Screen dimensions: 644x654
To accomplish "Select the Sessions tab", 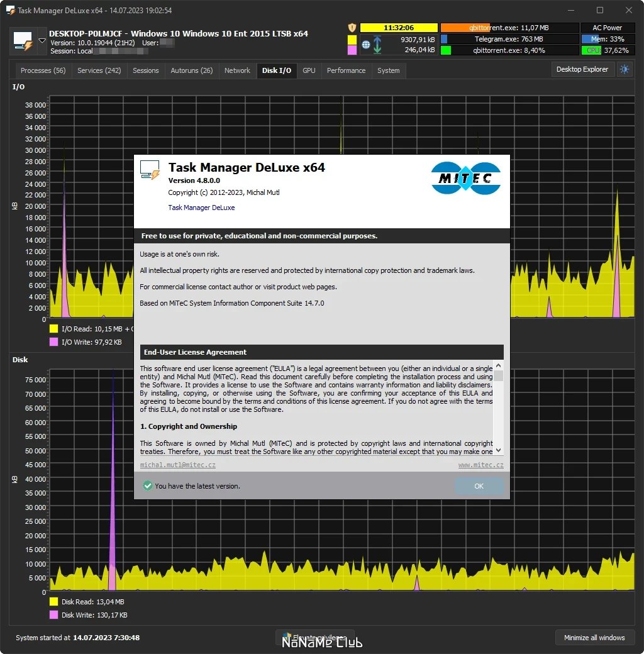I will [145, 70].
